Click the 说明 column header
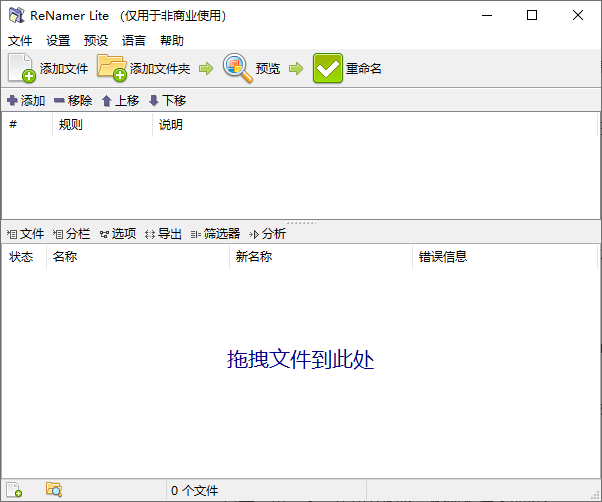The image size is (602, 502). [375, 124]
